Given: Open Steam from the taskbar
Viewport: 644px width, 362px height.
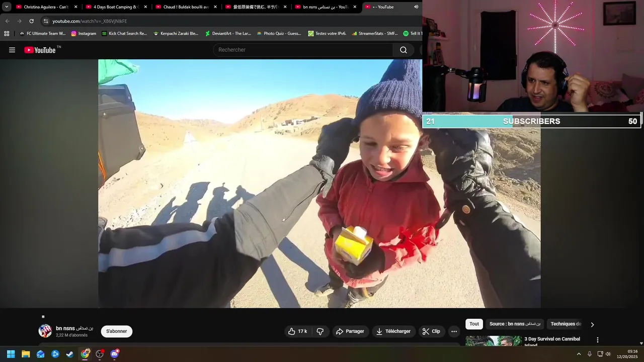Looking at the screenshot, I should coord(70,354).
